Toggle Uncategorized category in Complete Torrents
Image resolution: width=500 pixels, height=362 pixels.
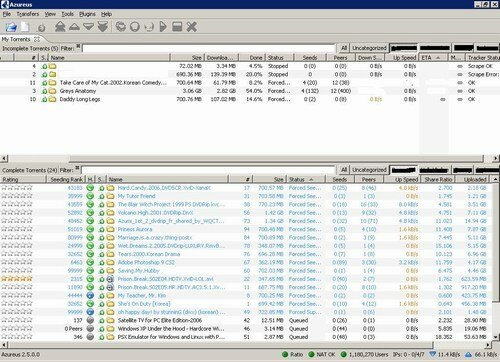(x=369, y=170)
